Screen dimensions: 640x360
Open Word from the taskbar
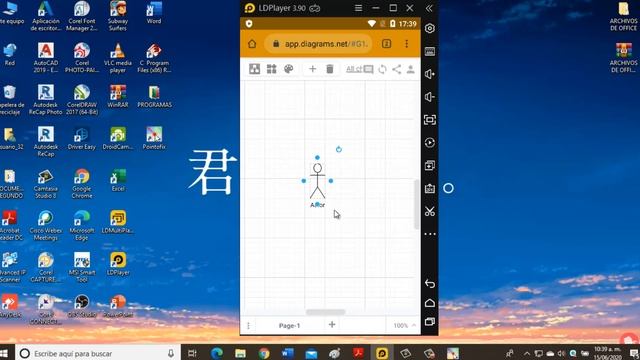(x=288, y=353)
